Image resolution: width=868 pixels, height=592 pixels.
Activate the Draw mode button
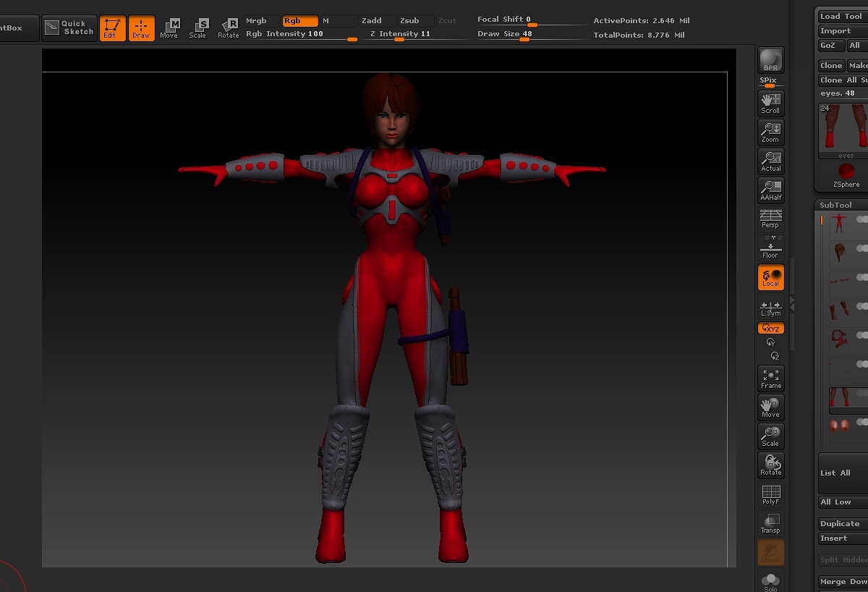click(x=141, y=28)
